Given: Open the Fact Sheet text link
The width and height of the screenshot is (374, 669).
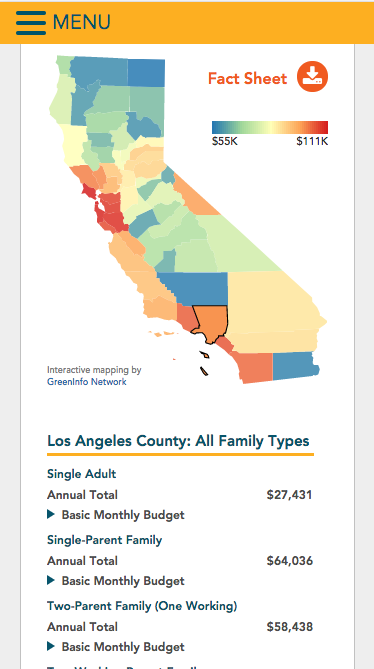Looking at the screenshot, I should (x=247, y=79).
